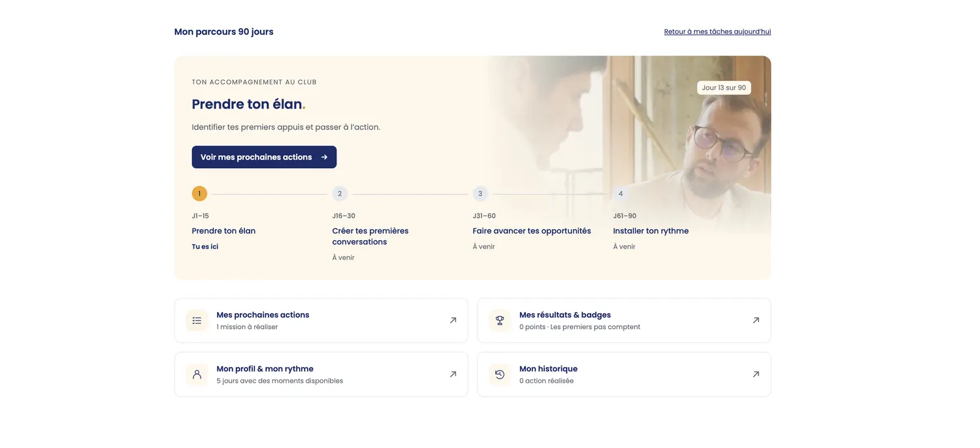Click the Faire avancer tes opportunités step label
The height and width of the screenshot is (448, 980).
(532, 231)
